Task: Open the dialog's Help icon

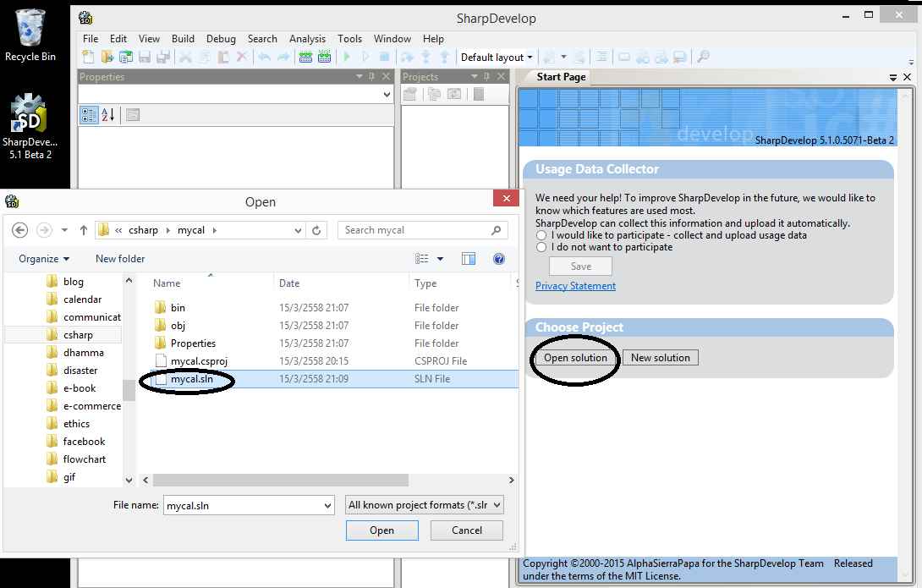Action: click(499, 259)
